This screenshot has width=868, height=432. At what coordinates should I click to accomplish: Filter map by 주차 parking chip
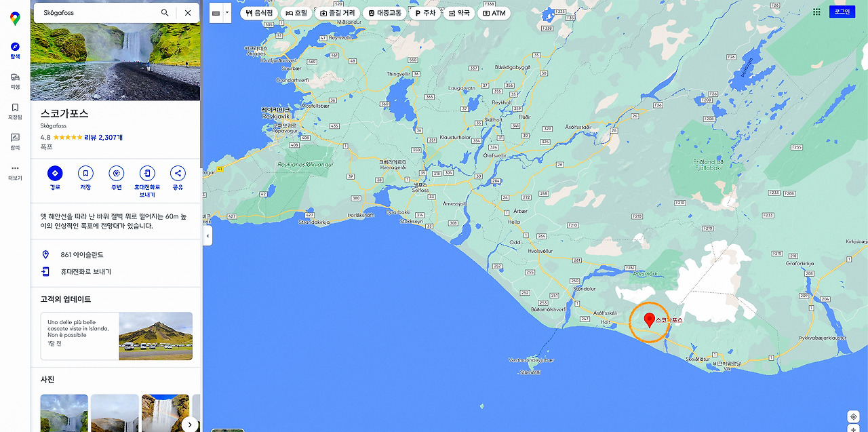point(425,13)
